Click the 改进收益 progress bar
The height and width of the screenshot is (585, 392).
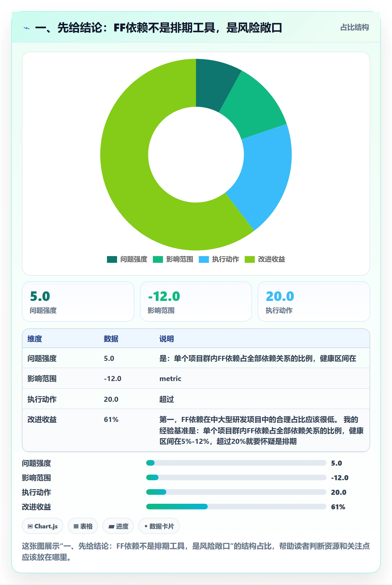tap(236, 507)
